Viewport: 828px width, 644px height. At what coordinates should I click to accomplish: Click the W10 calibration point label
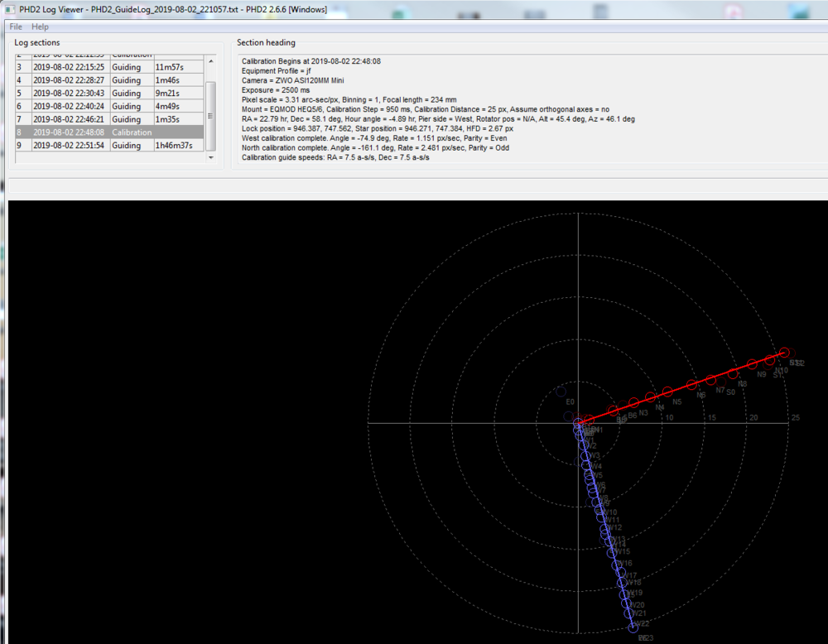[610, 512]
